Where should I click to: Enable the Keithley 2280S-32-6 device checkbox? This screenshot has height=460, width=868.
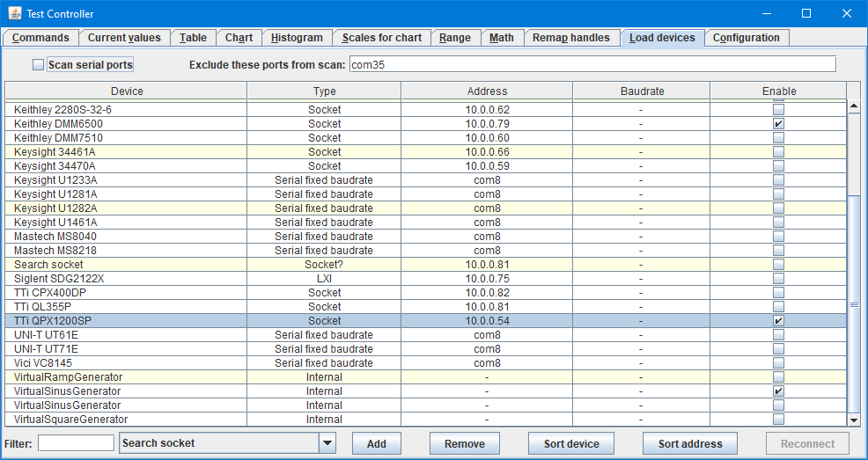point(778,109)
